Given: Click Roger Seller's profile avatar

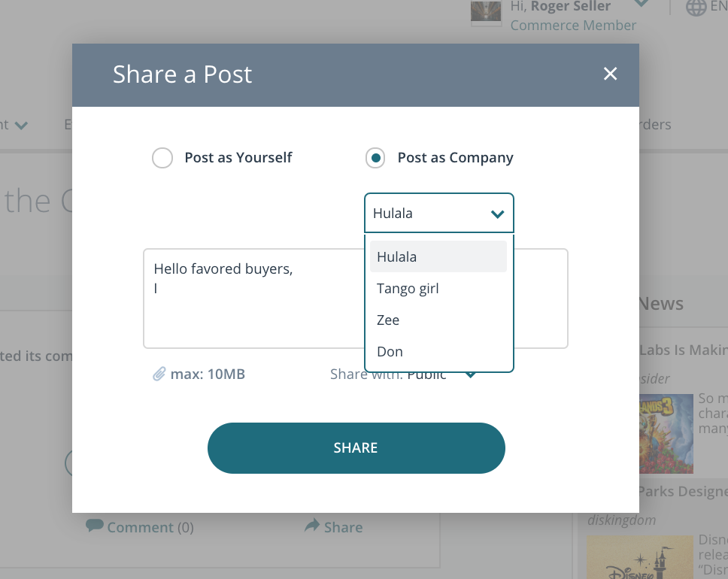Looking at the screenshot, I should (x=486, y=11).
